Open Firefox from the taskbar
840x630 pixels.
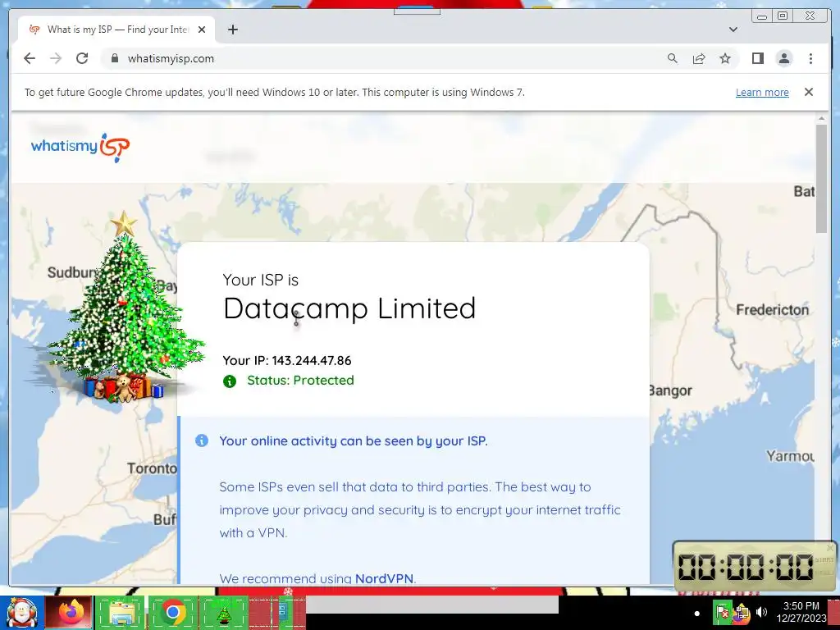point(70,612)
